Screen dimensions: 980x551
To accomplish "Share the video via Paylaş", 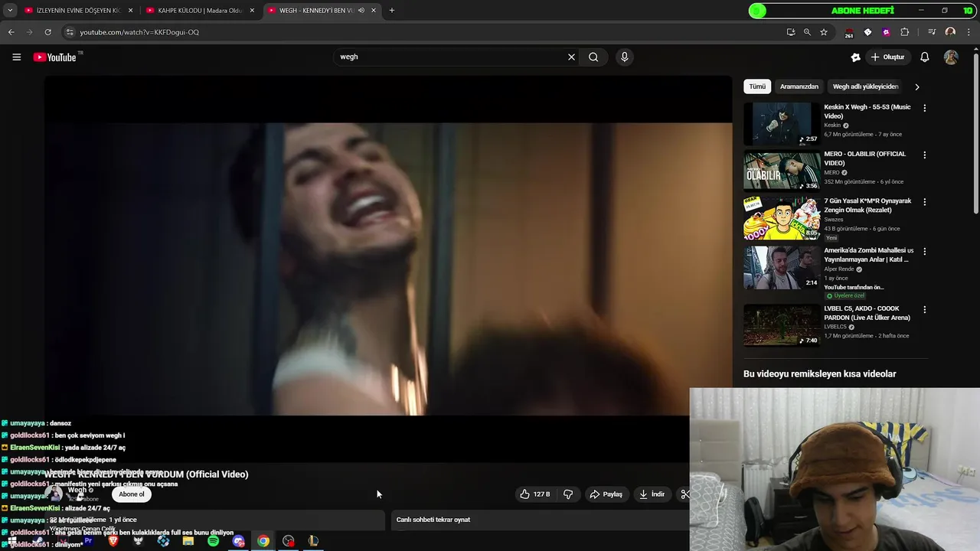I will (x=606, y=494).
